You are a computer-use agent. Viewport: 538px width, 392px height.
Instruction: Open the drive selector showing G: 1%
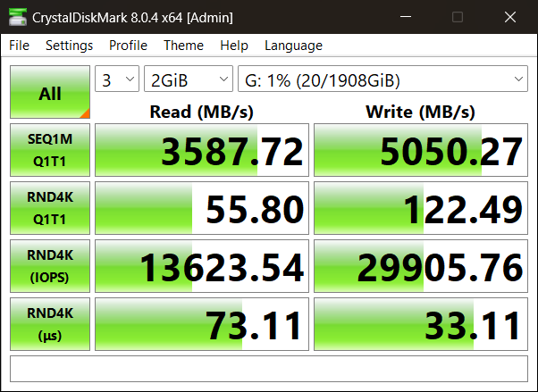[382, 79]
